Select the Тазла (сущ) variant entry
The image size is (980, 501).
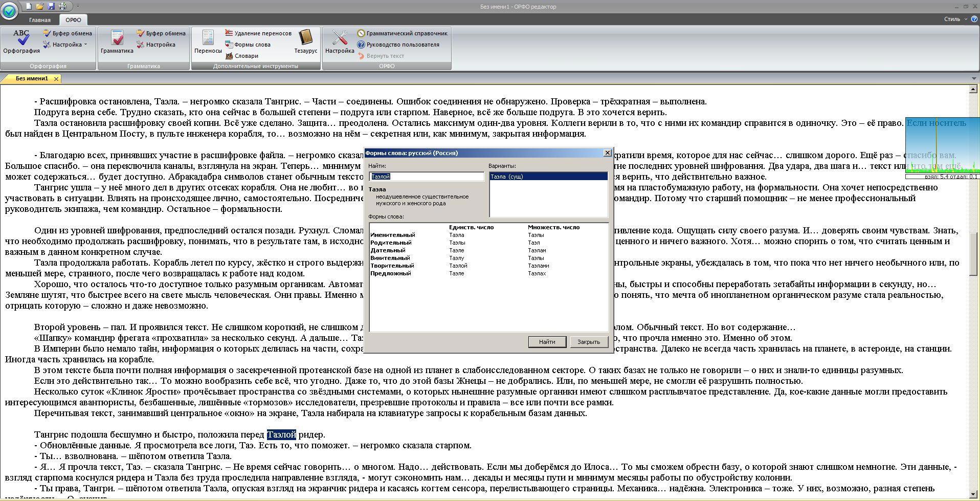click(x=548, y=177)
